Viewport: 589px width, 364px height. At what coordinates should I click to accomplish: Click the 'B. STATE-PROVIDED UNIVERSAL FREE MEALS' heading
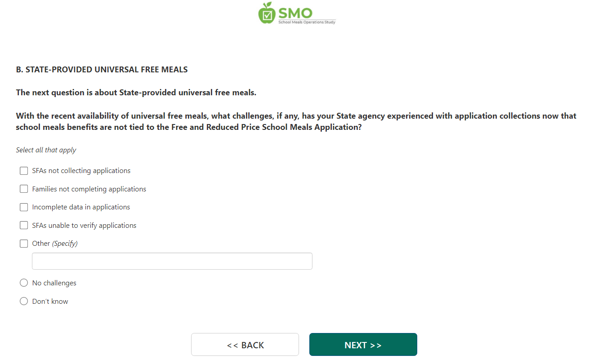(x=102, y=70)
